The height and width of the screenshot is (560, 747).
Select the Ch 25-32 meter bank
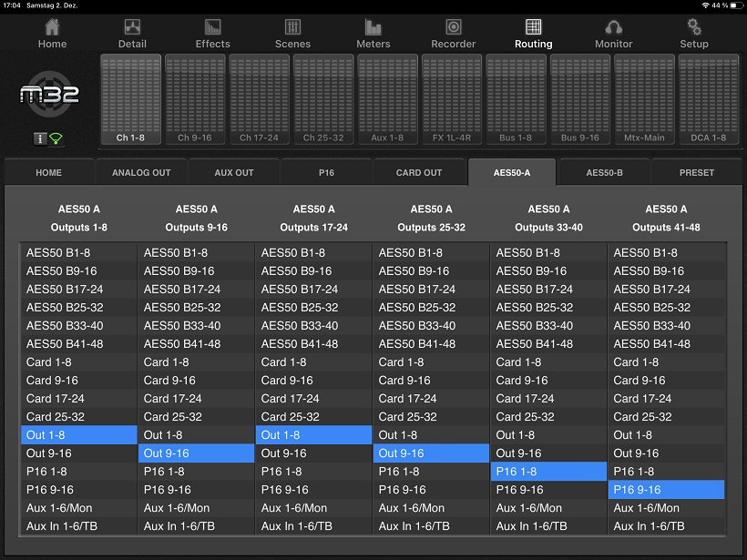[323, 99]
